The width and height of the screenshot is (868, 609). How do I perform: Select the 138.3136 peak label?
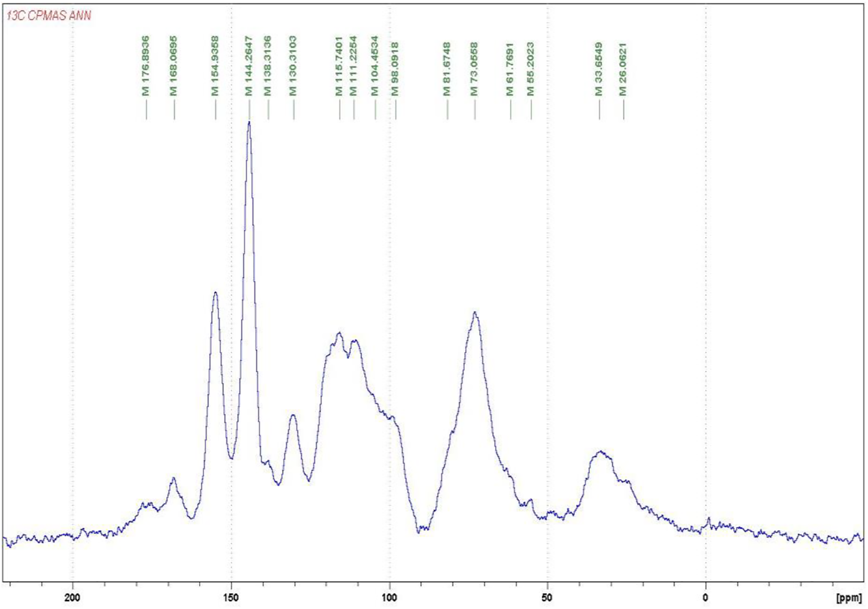tap(268, 66)
